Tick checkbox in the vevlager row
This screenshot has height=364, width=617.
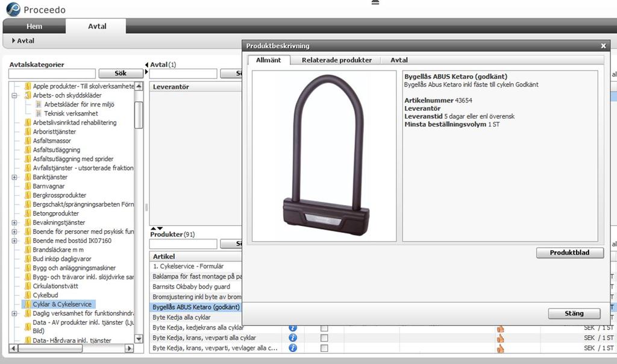tap(324, 348)
